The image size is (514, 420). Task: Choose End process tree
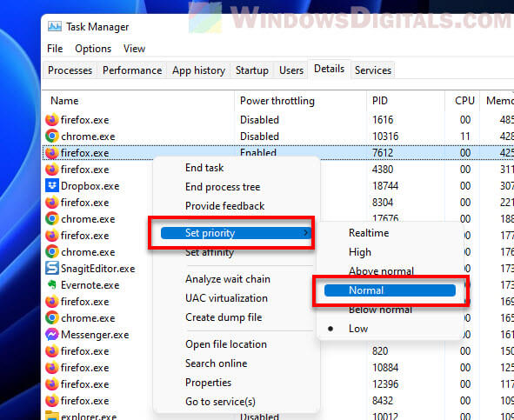223,187
